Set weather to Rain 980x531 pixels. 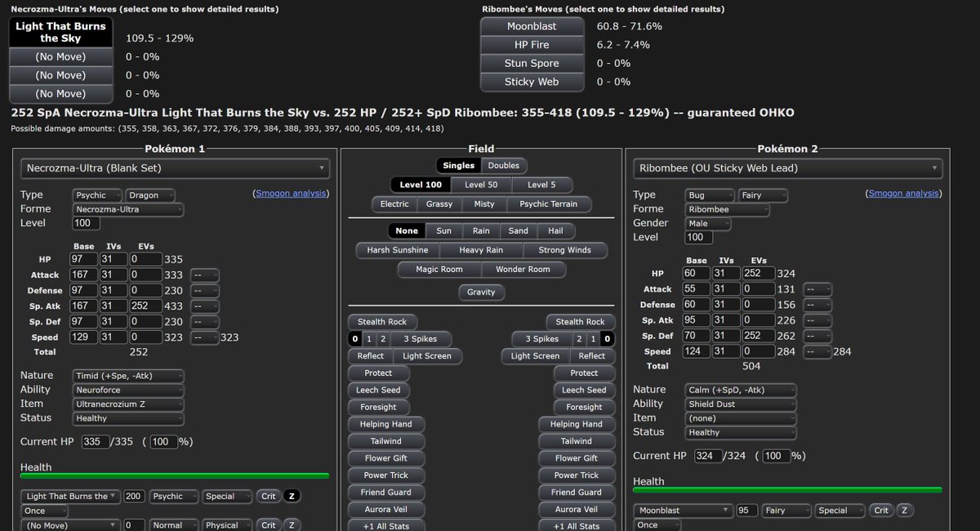480,231
